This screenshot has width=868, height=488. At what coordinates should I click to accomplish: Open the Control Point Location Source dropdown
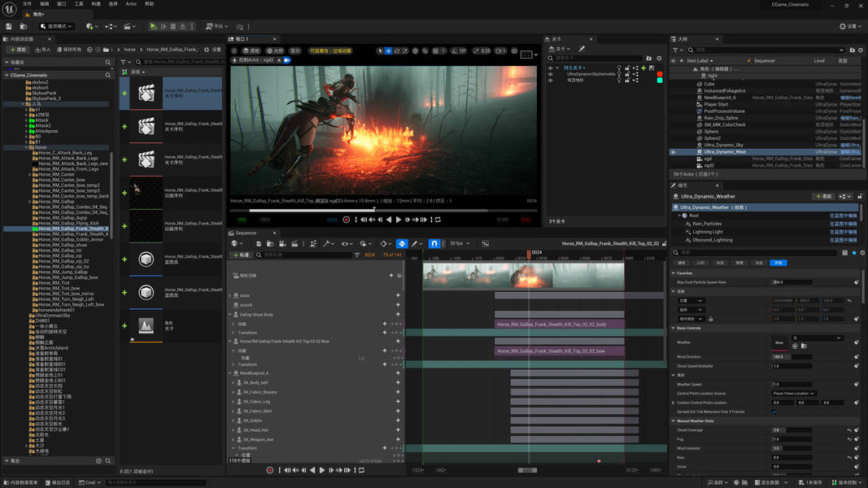pos(793,394)
